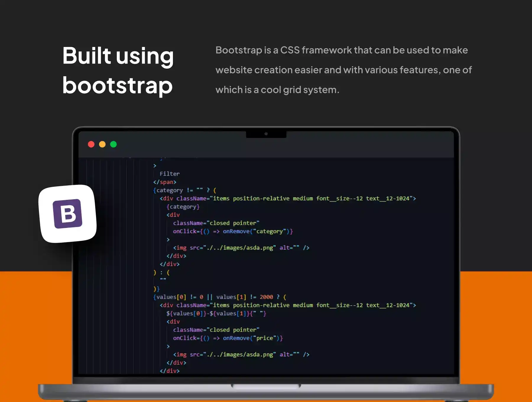Click the last closing div tag
Viewport: 532px width, 402px height.
(170, 371)
